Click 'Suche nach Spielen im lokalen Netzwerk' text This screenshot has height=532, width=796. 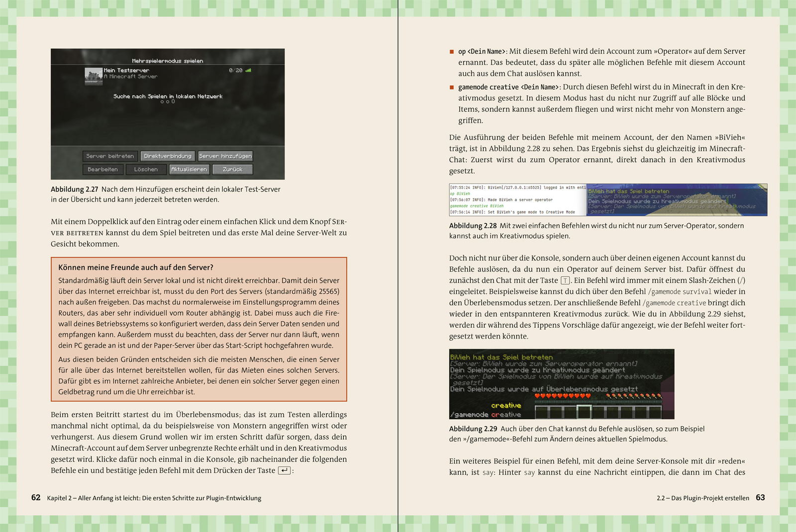(x=168, y=96)
